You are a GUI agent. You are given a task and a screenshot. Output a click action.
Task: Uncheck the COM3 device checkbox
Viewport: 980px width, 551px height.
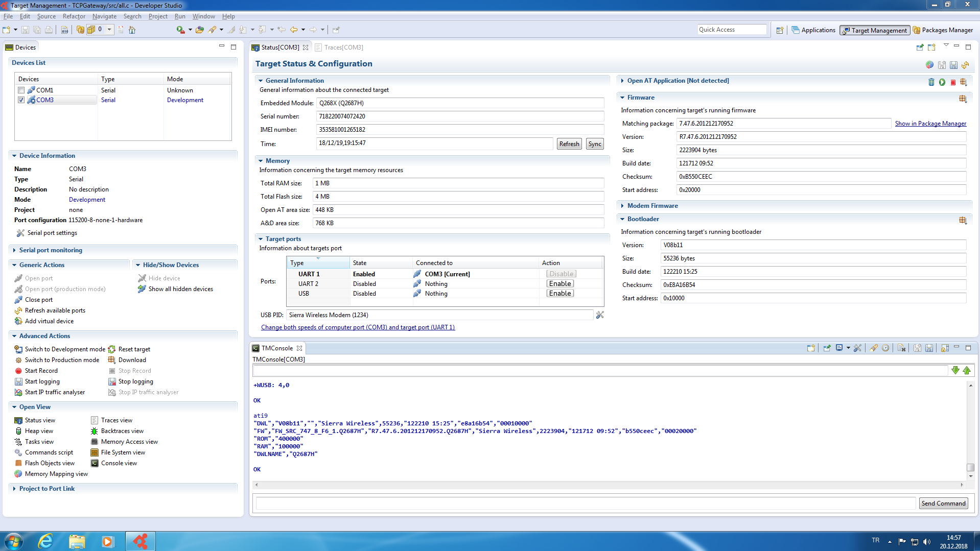[x=21, y=100]
